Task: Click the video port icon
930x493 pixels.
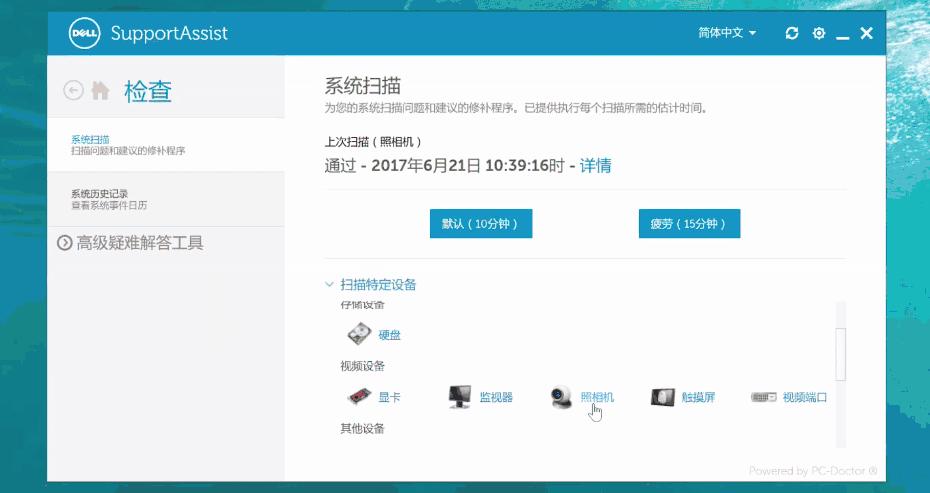Action: (x=763, y=397)
